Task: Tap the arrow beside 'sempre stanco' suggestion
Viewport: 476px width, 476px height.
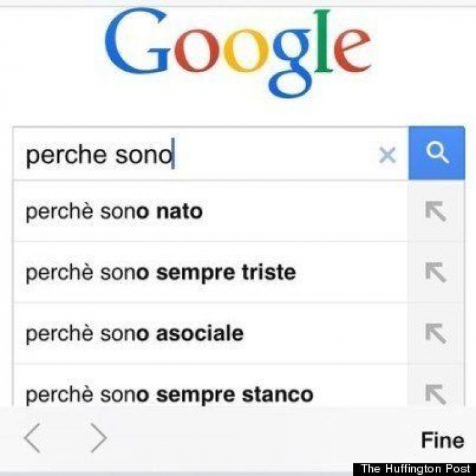Action: coord(436,393)
